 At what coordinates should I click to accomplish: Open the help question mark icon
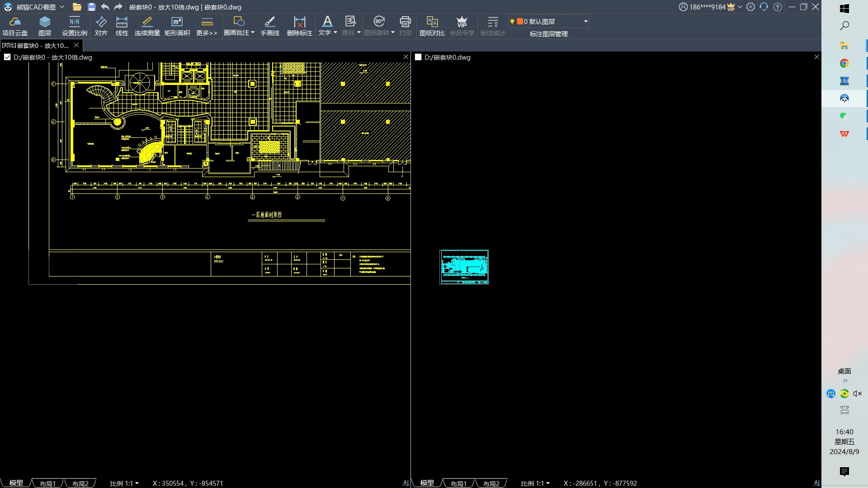778,7
